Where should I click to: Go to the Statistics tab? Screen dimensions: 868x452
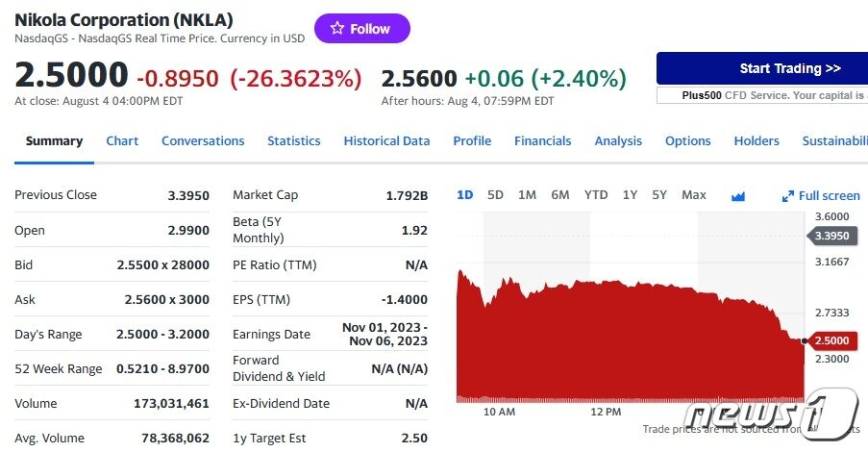click(x=293, y=140)
